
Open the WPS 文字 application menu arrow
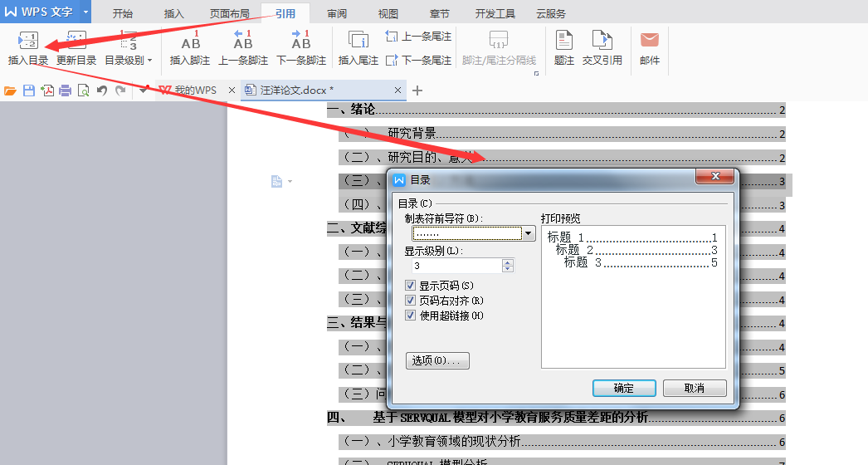pyautogui.click(x=85, y=12)
